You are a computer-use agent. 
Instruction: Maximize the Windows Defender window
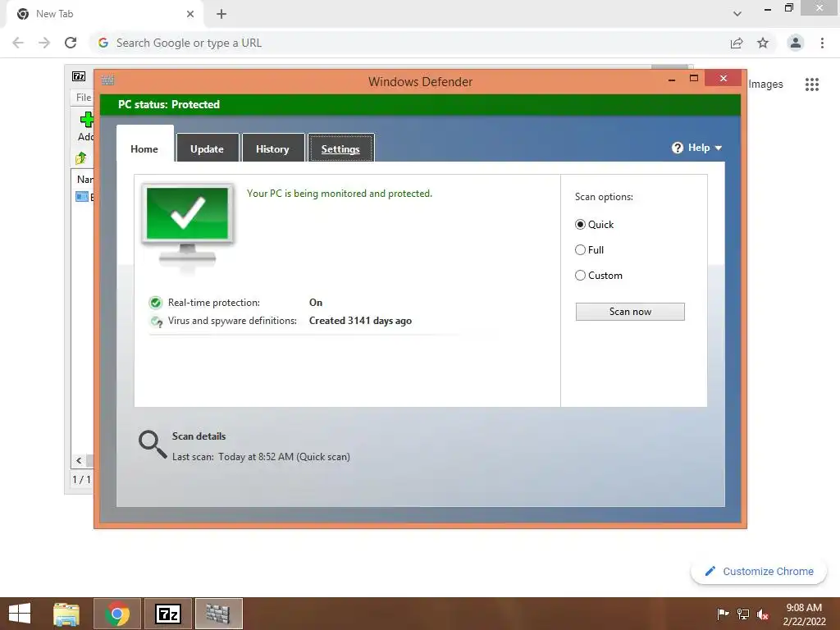(x=694, y=78)
